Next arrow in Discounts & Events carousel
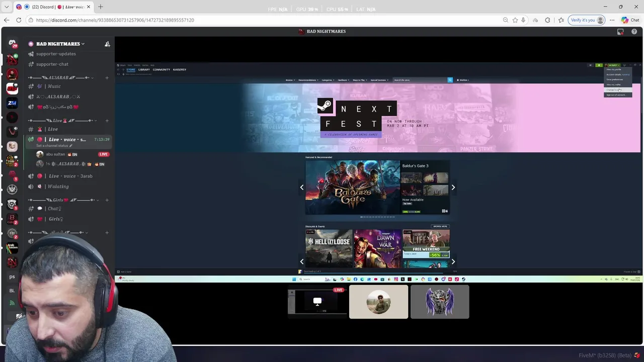Image resolution: width=644 pixels, height=362 pixels. click(x=453, y=261)
